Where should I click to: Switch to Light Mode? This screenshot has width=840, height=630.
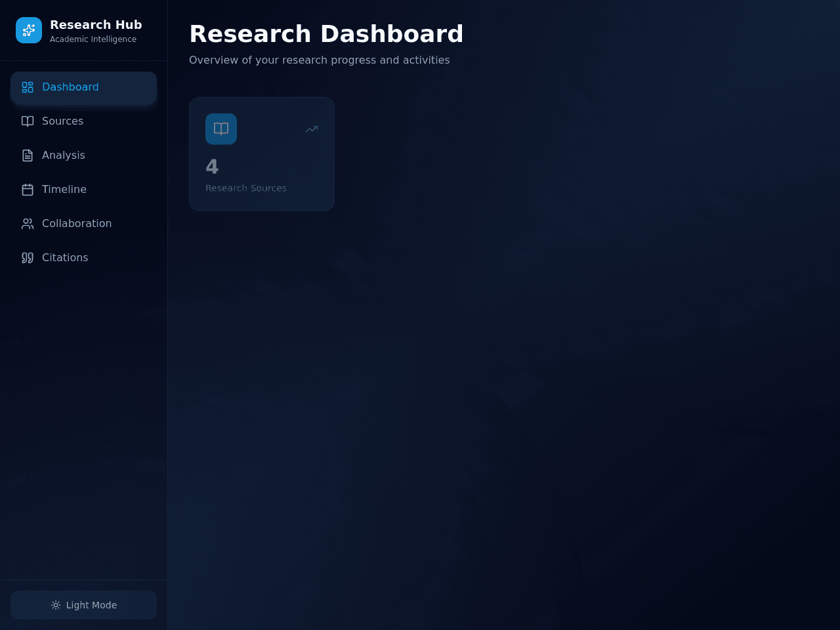click(83, 605)
